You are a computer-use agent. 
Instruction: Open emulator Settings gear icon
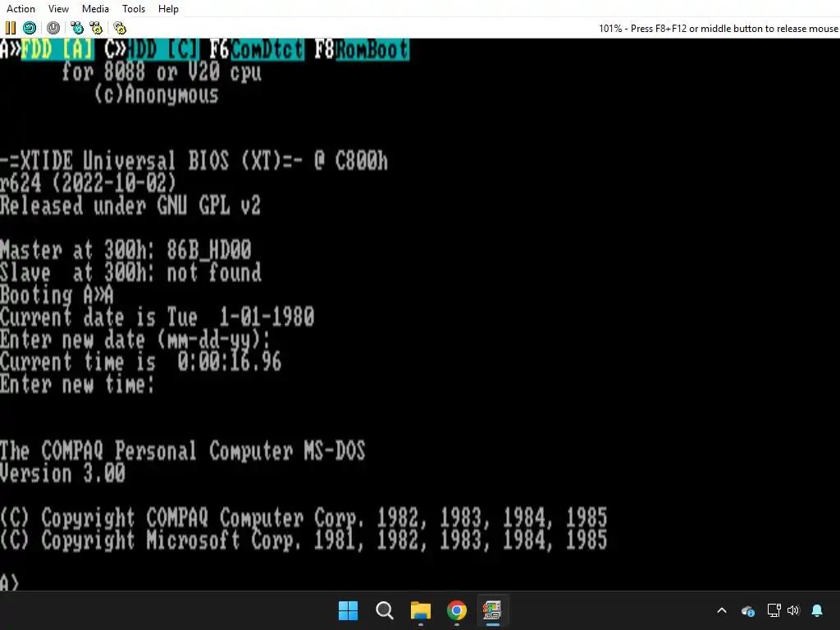click(x=120, y=28)
